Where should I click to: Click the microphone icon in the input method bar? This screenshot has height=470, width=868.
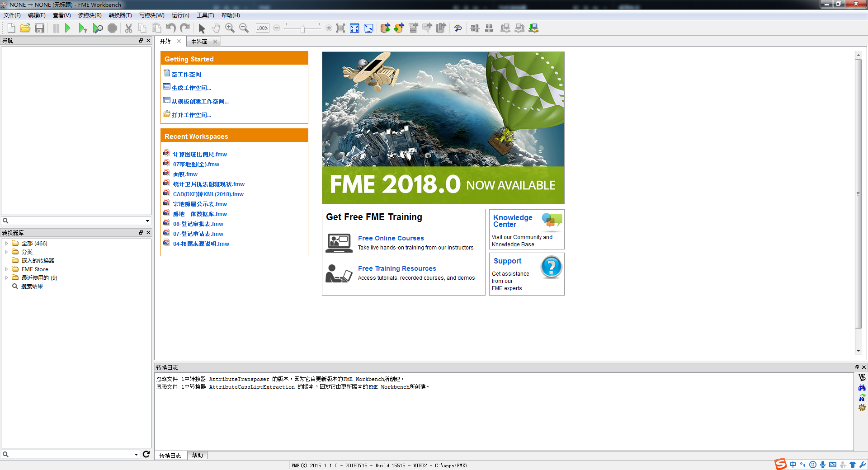click(x=823, y=465)
